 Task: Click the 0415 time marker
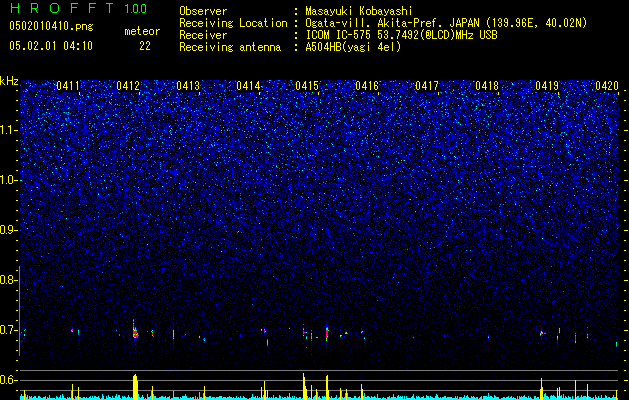click(x=307, y=86)
